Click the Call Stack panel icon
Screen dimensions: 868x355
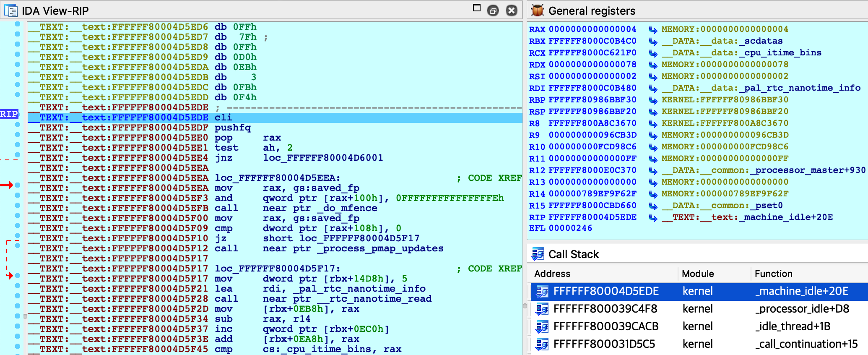[x=537, y=254]
